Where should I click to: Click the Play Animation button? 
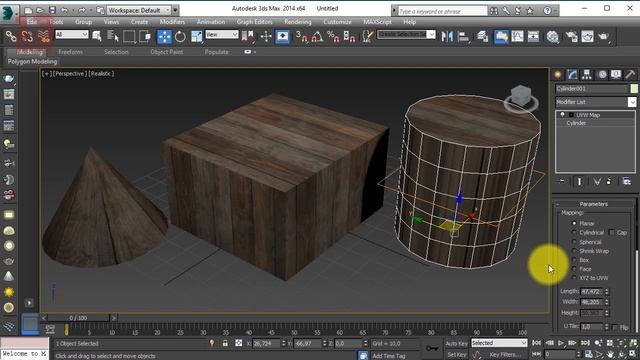tap(561, 343)
